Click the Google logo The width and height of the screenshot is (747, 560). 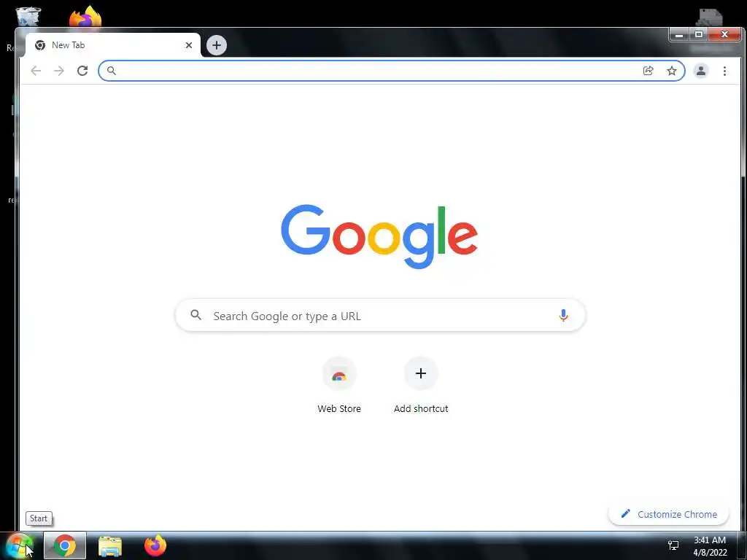point(379,237)
